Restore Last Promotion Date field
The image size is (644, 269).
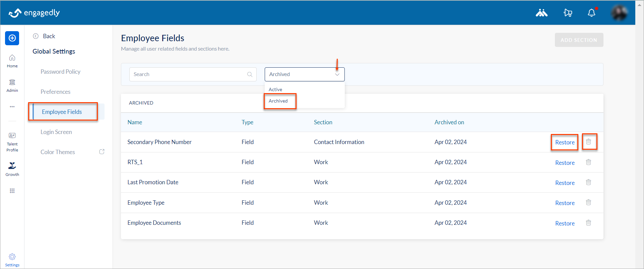pos(565,183)
